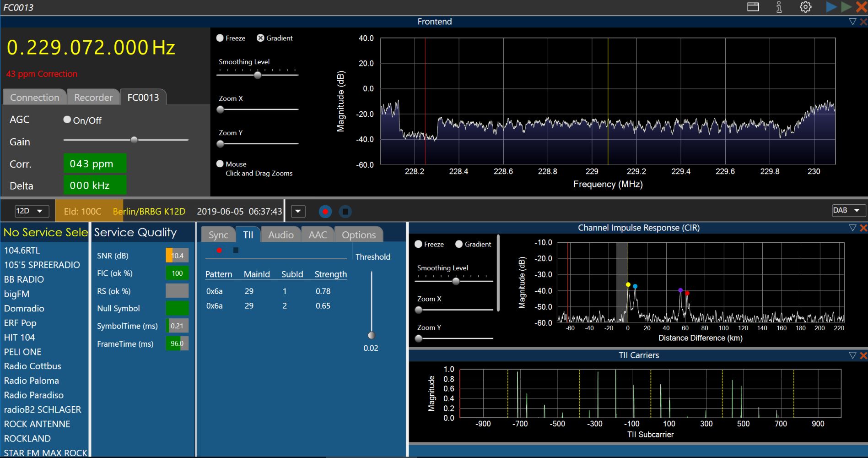Enable Freeze in the Frontend spectrum panel

(220, 38)
